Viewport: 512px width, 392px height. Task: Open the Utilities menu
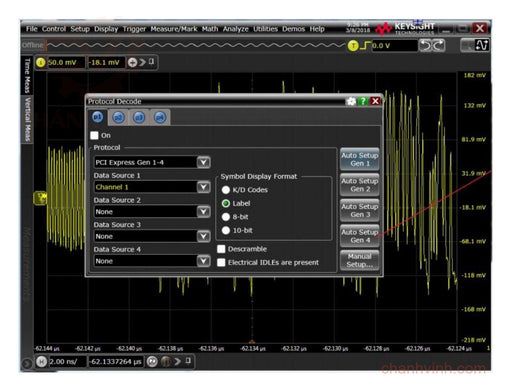[x=265, y=29]
